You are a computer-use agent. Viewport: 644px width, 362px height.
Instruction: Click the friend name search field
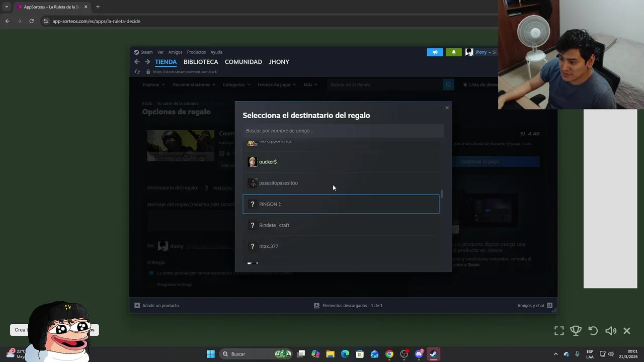tap(343, 131)
